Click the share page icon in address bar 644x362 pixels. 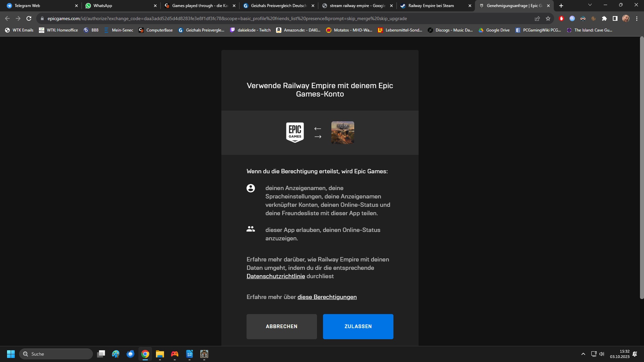click(537, 18)
